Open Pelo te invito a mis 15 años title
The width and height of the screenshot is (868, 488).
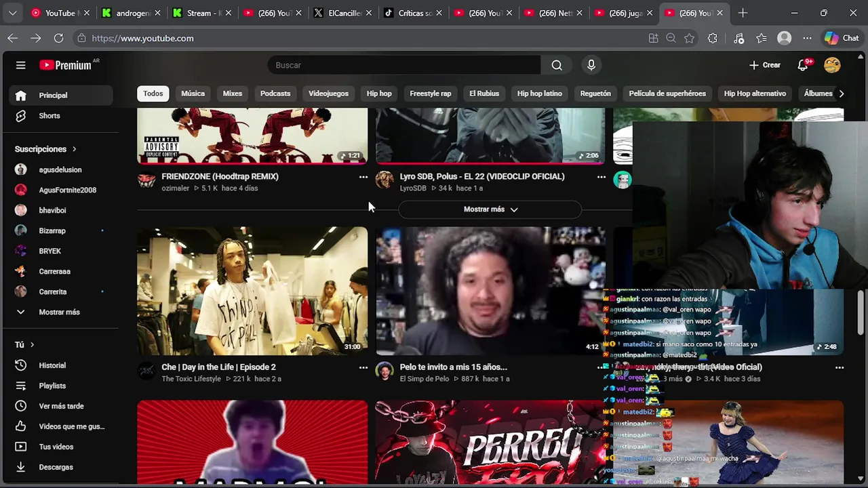tap(454, 367)
